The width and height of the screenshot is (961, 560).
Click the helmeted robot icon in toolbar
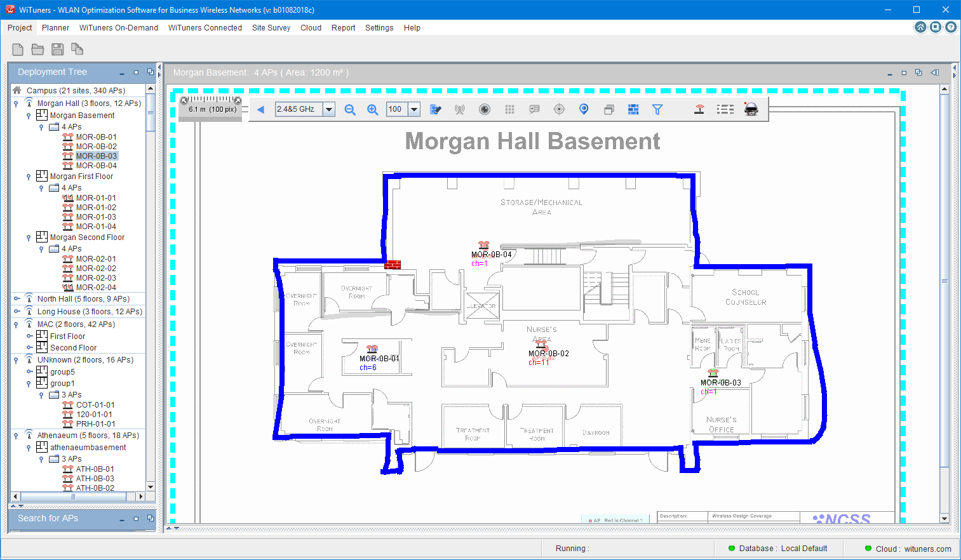click(751, 109)
